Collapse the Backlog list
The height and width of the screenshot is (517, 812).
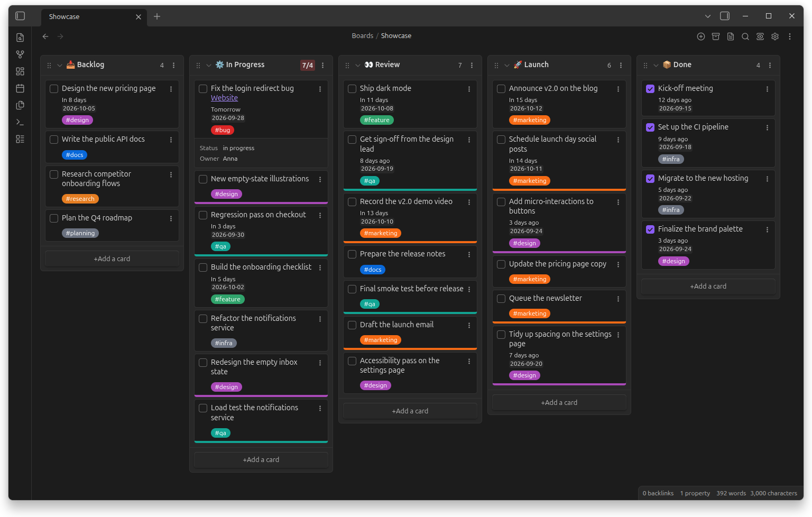pos(60,66)
